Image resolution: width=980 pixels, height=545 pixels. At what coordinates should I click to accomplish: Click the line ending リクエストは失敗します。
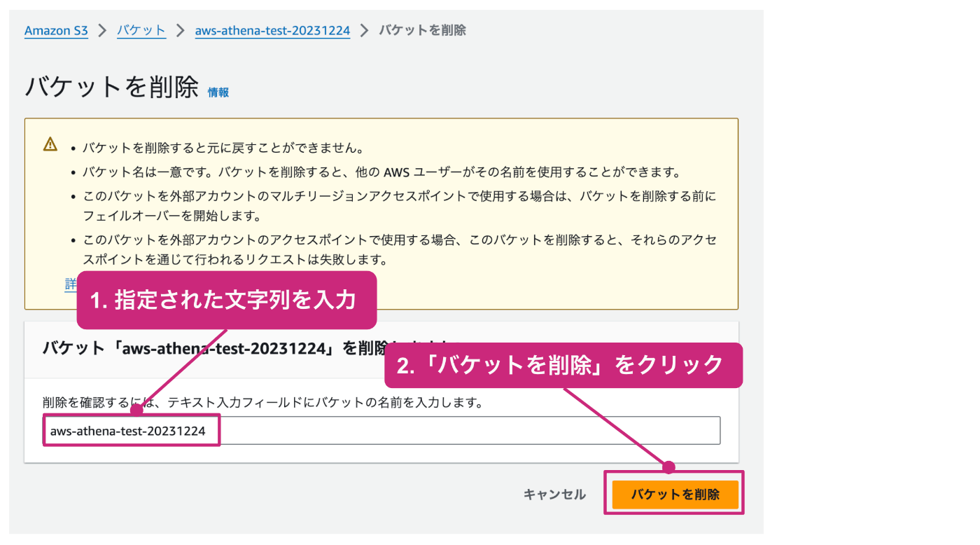pyautogui.click(x=235, y=260)
